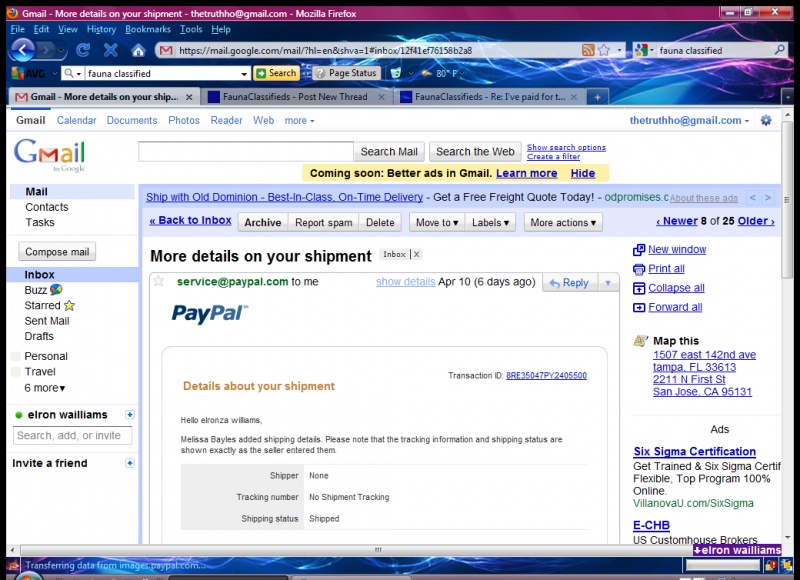Image resolution: width=800 pixels, height=580 pixels.
Task: Go to Firefox home page icon
Action: click(x=138, y=50)
